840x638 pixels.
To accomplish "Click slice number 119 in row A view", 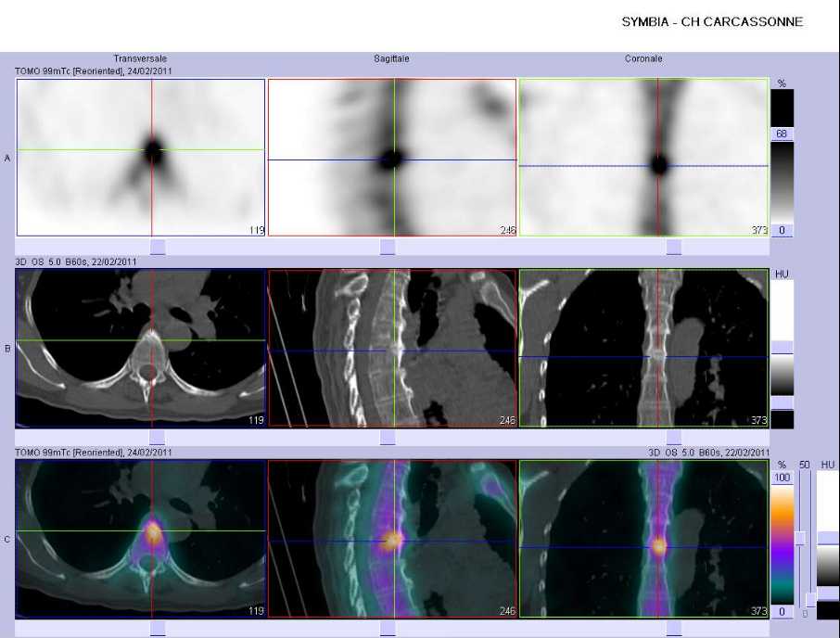I will (x=257, y=230).
